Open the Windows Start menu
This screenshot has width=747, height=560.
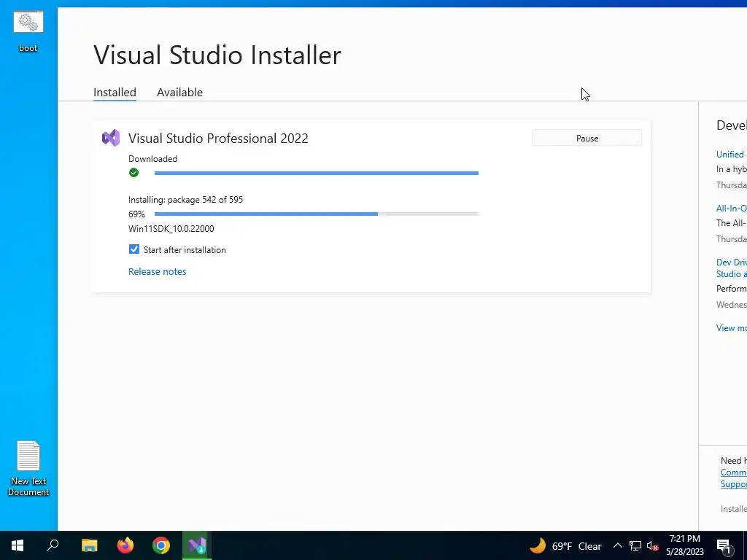pyautogui.click(x=18, y=545)
